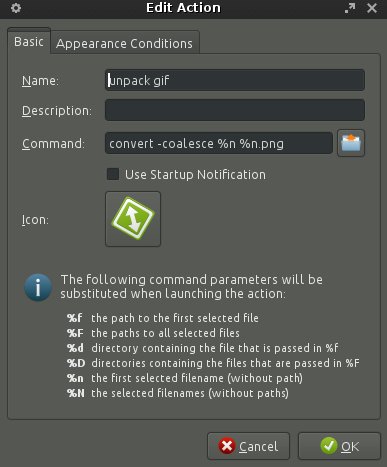This screenshot has height=467, width=387.
Task: Click the Cancel button text
Action: click(258, 446)
